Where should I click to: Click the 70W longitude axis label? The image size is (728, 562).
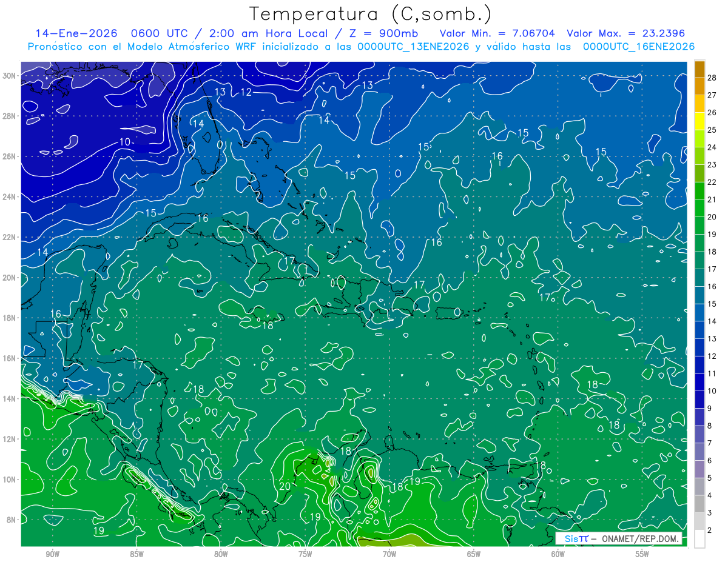tap(389, 554)
